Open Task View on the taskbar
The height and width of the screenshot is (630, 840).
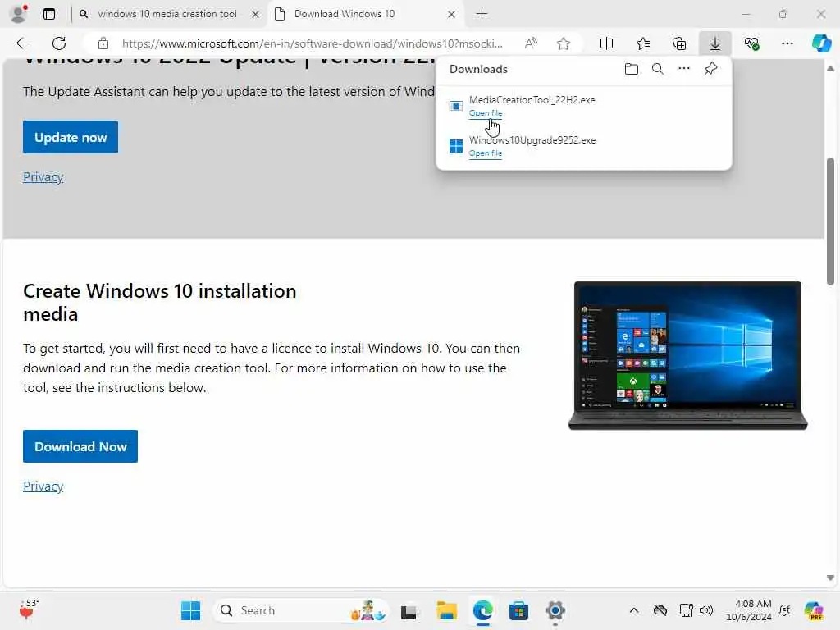click(x=409, y=610)
